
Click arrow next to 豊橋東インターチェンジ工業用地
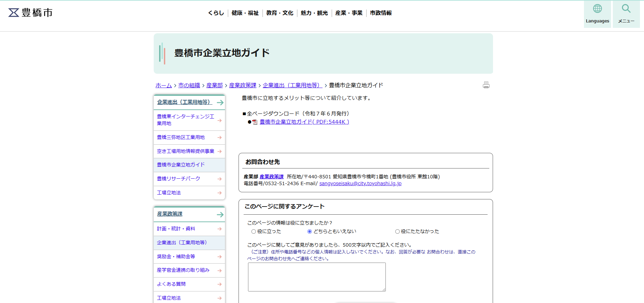click(x=220, y=120)
